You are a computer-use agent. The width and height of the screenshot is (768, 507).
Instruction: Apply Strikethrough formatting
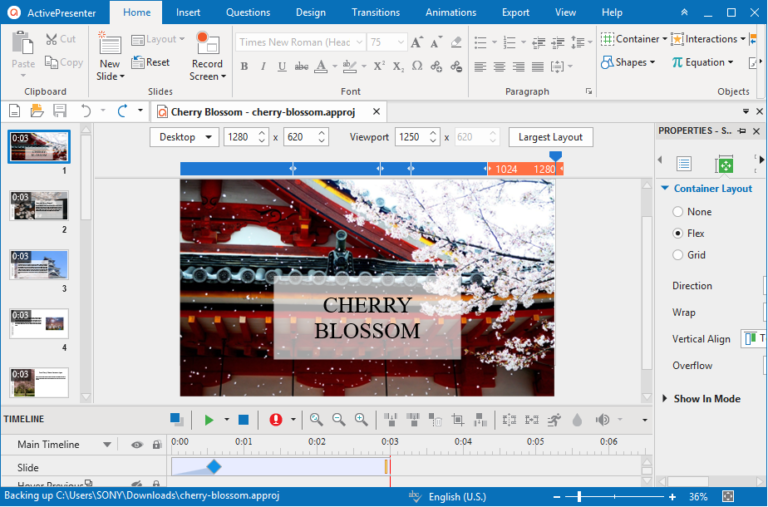click(x=301, y=66)
